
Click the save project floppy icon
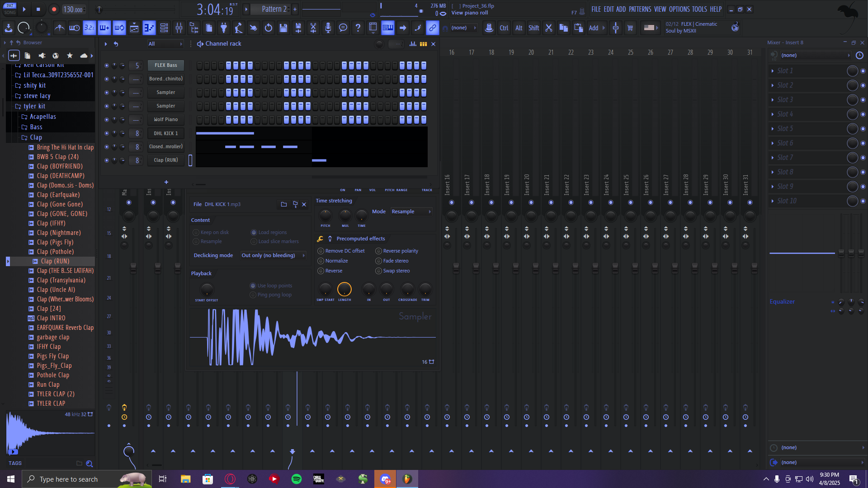tap(283, 28)
